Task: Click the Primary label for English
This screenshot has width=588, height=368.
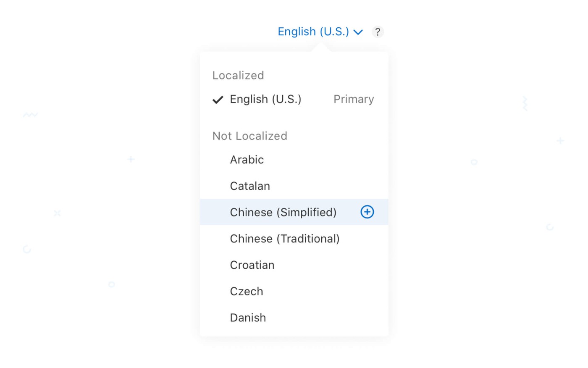Action: point(354,99)
